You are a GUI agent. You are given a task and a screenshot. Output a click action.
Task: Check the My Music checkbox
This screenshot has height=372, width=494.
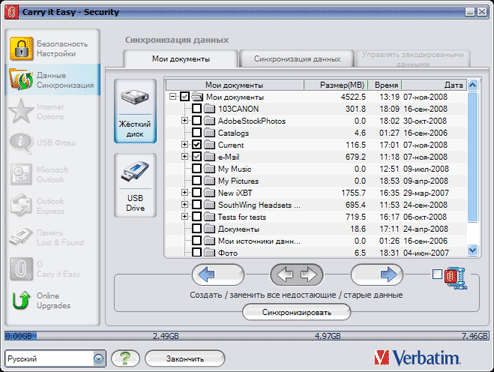(x=197, y=168)
